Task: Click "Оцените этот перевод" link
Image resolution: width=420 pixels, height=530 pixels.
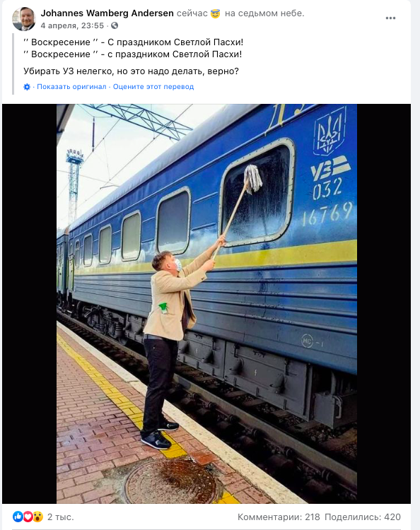Action: click(153, 87)
